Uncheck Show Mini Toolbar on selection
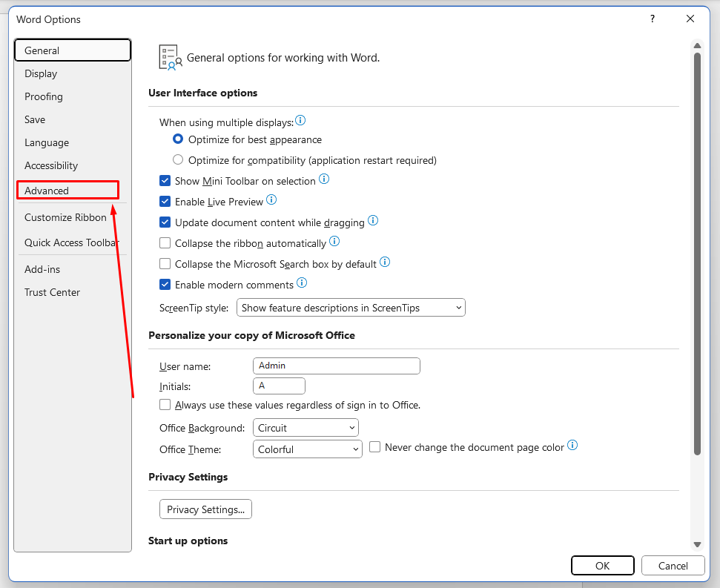Viewport: 720px width, 588px height. [165, 181]
